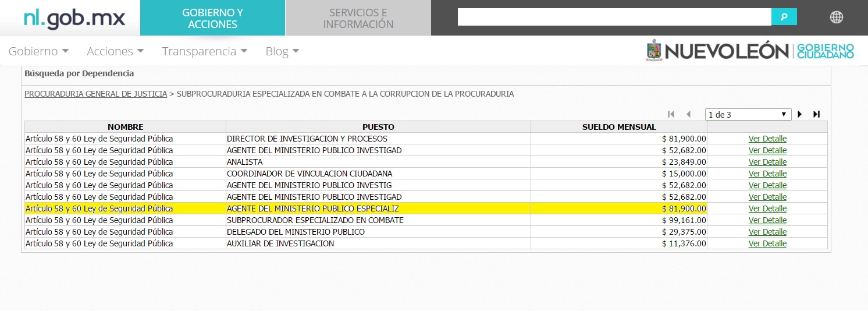Click the search magnifier button
Image resolution: width=868 pixels, height=311 pixels.
tap(784, 17)
